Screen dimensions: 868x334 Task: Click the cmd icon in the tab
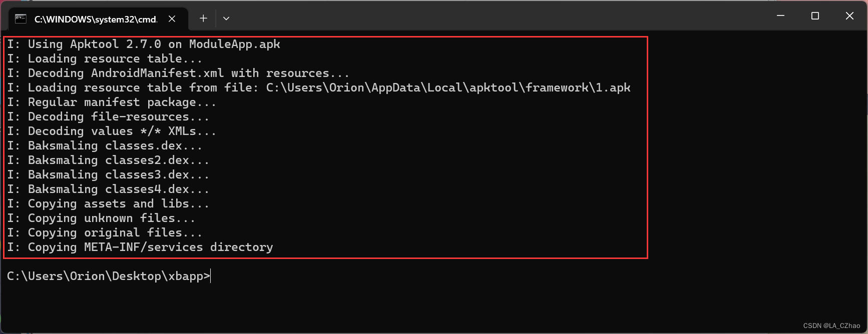click(x=21, y=19)
